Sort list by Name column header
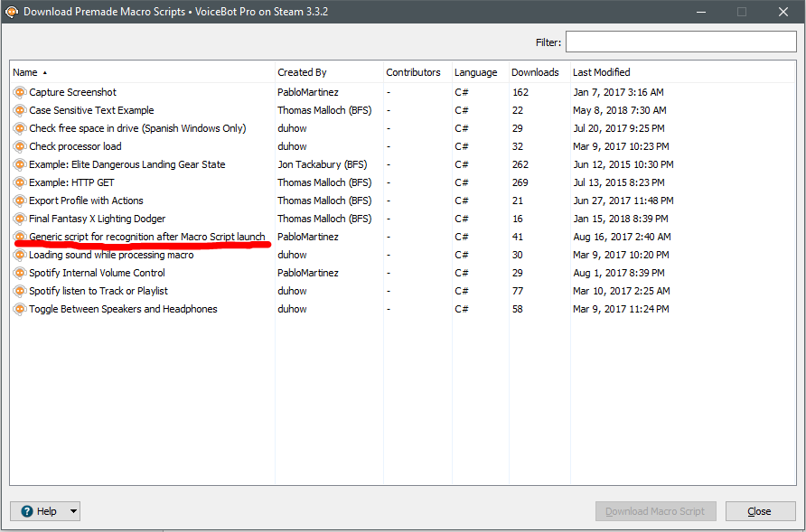This screenshot has height=532, width=806. (x=25, y=72)
